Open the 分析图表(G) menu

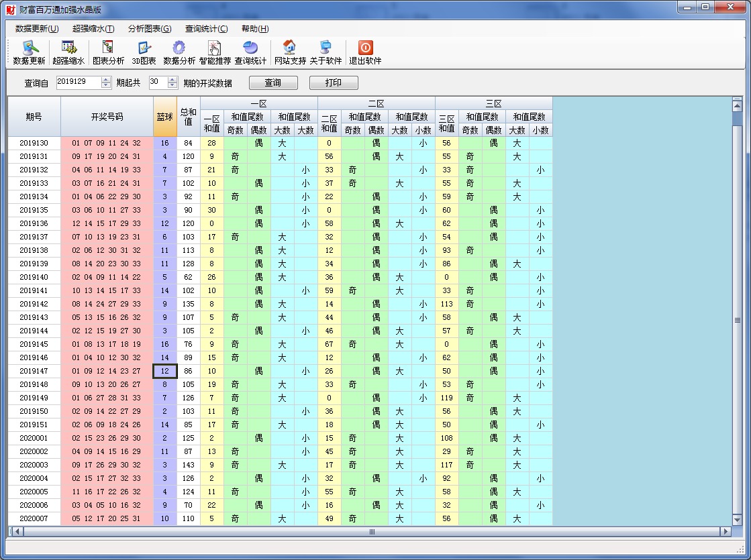150,29
